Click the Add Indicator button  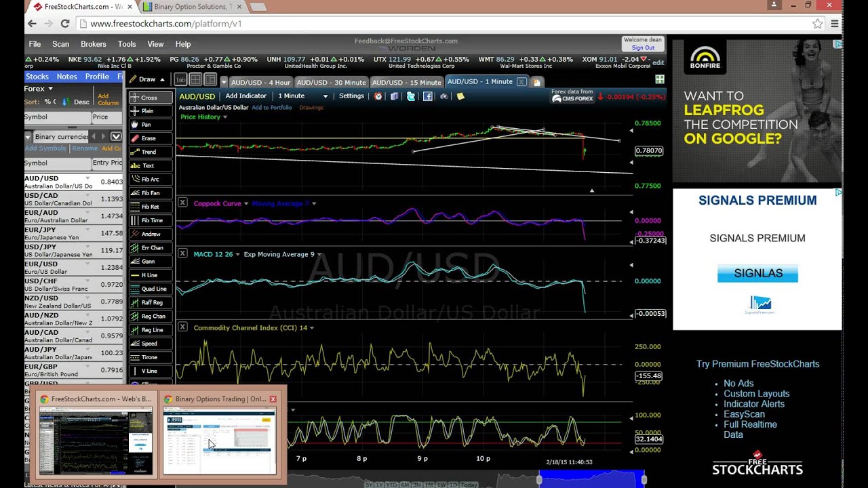[246, 96]
